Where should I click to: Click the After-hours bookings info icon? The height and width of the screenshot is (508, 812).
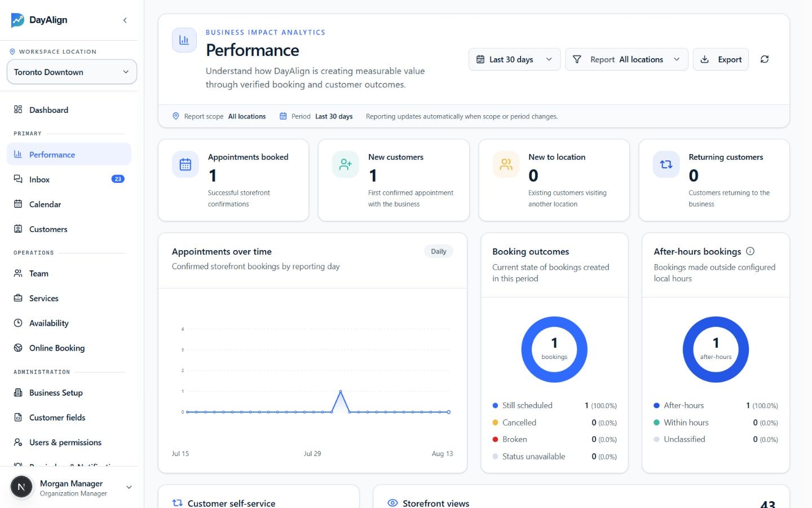pos(750,251)
